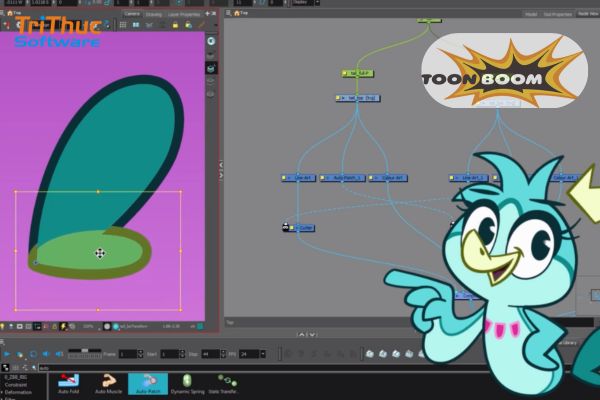Select the Auto Fold node in library
Image resolution: width=600 pixels, height=400 pixels.
68,384
